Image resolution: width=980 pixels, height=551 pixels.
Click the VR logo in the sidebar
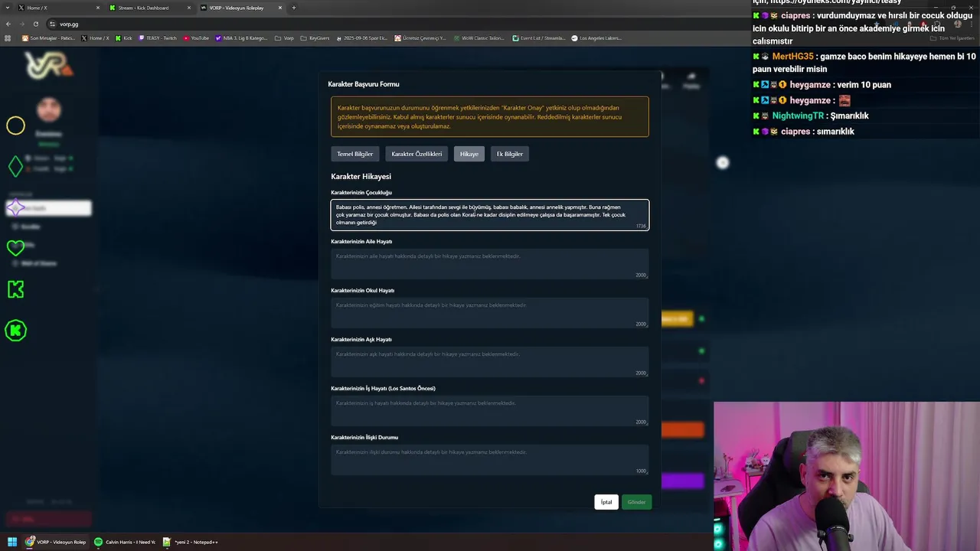click(49, 66)
